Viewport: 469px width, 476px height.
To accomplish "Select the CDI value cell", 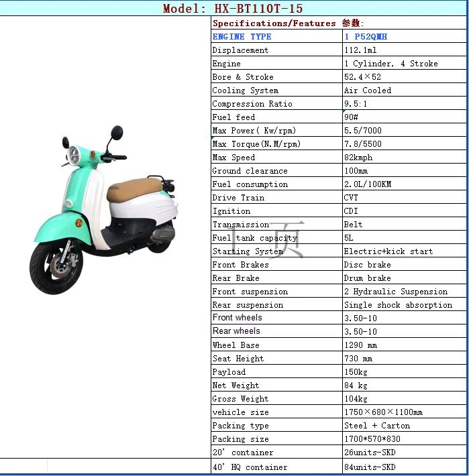I will (405, 211).
